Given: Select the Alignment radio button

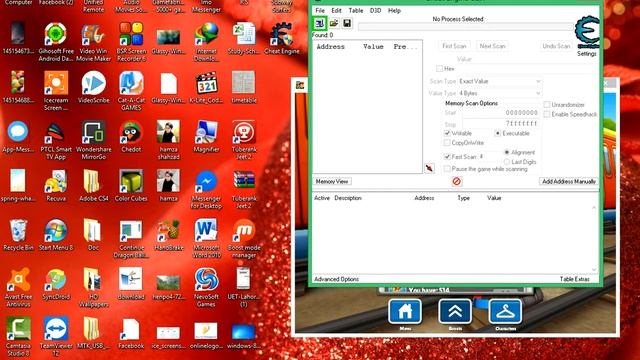Looking at the screenshot, I should pyautogui.click(x=507, y=153).
